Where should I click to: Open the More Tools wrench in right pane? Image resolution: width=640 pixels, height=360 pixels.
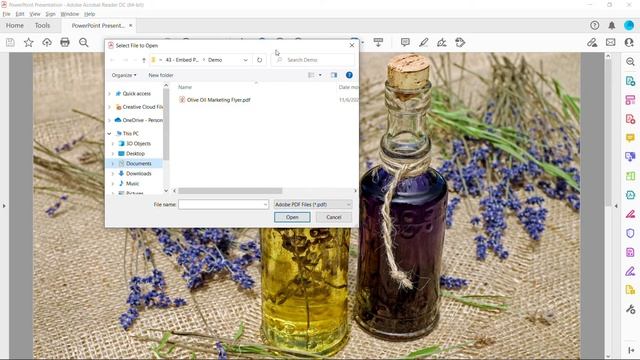point(630,309)
